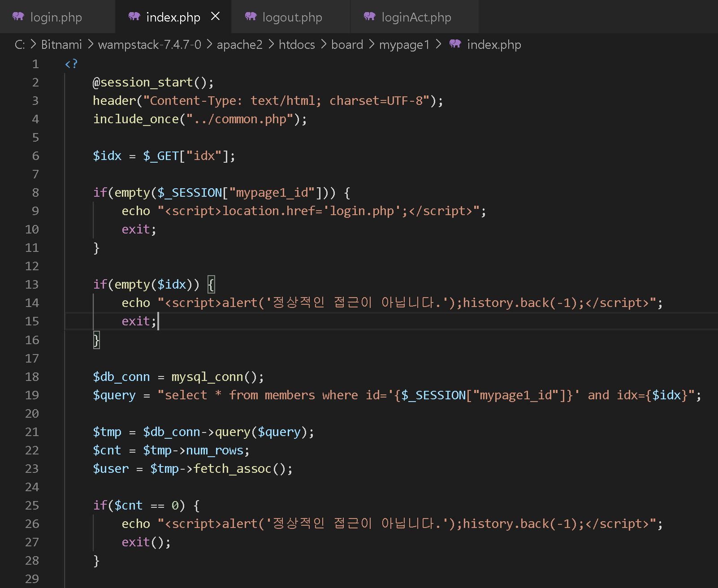Click breadcrumb chevron after board
The image size is (718, 588).
371,44
